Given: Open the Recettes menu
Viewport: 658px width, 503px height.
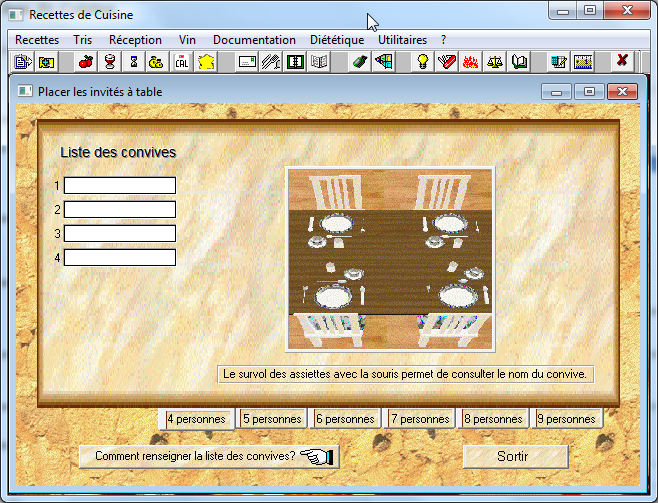Looking at the screenshot, I should pos(37,40).
